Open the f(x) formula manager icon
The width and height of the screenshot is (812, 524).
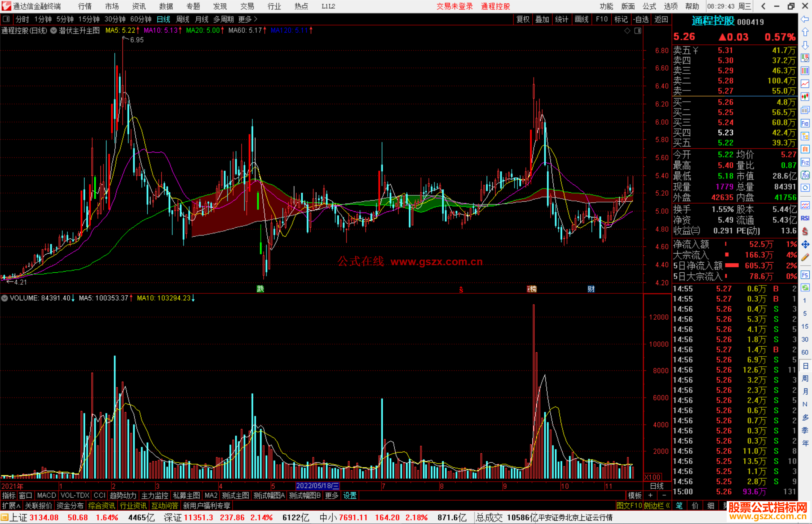click(x=805, y=175)
